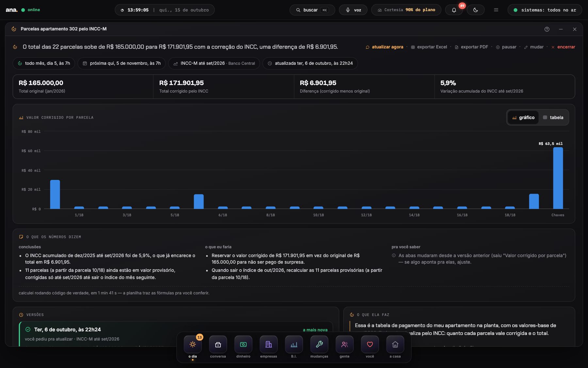The height and width of the screenshot is (368, 588).
Task: Click the 'R$ 171.901,95' corrected total
Action: tap(182, 83)
